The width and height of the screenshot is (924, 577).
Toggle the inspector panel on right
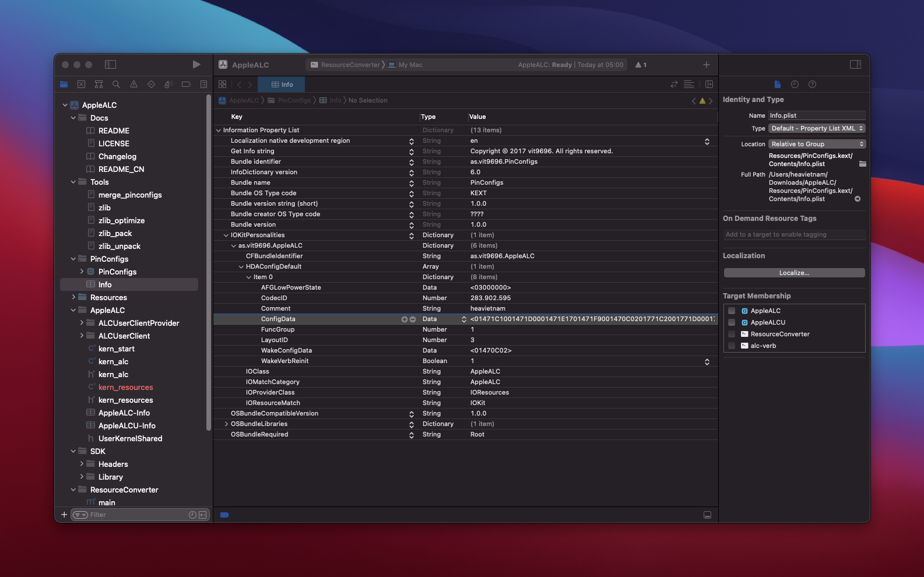click(x=856, y=65)
